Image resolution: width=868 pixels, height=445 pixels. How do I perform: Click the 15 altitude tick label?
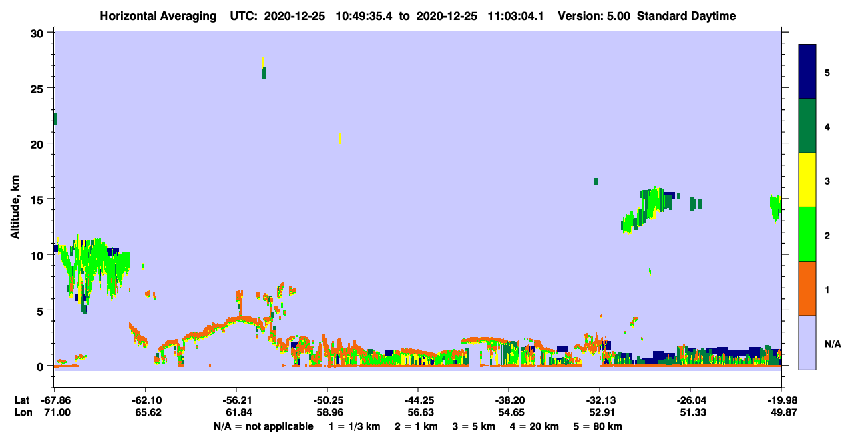(x=39, y=199)
